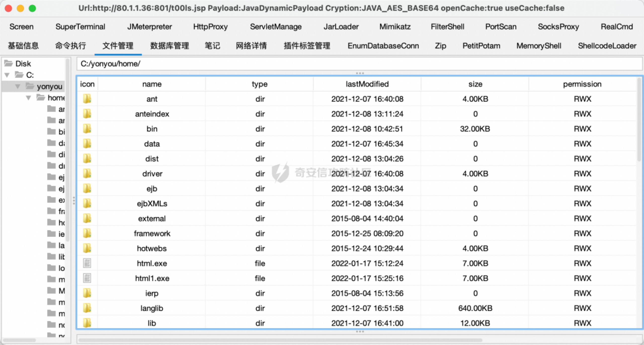Viewport: 644px width, 345px height.
Task: Collapse the yonyou folder node
Action: coord(18,86)
